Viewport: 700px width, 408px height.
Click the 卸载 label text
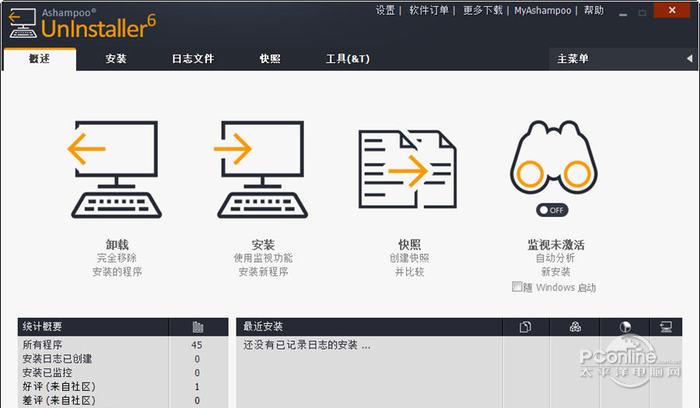[x=117, y=245]
